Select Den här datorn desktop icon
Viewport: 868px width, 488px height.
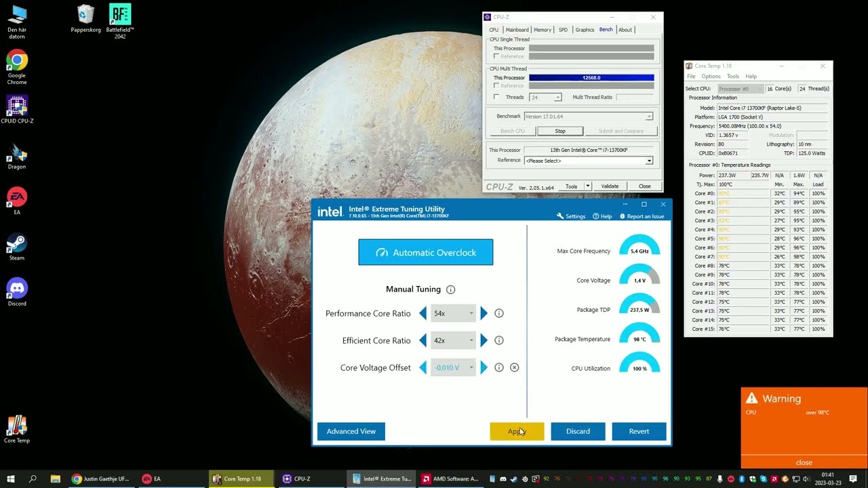tap(17, 21)
